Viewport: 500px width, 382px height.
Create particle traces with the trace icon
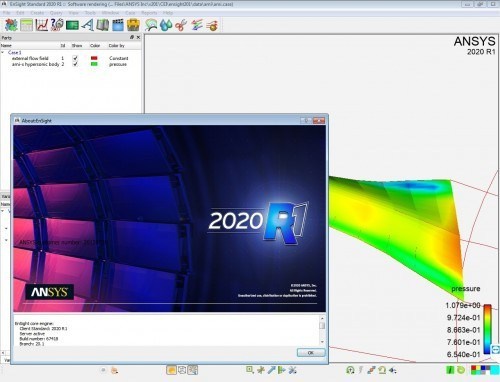[212, 25]
